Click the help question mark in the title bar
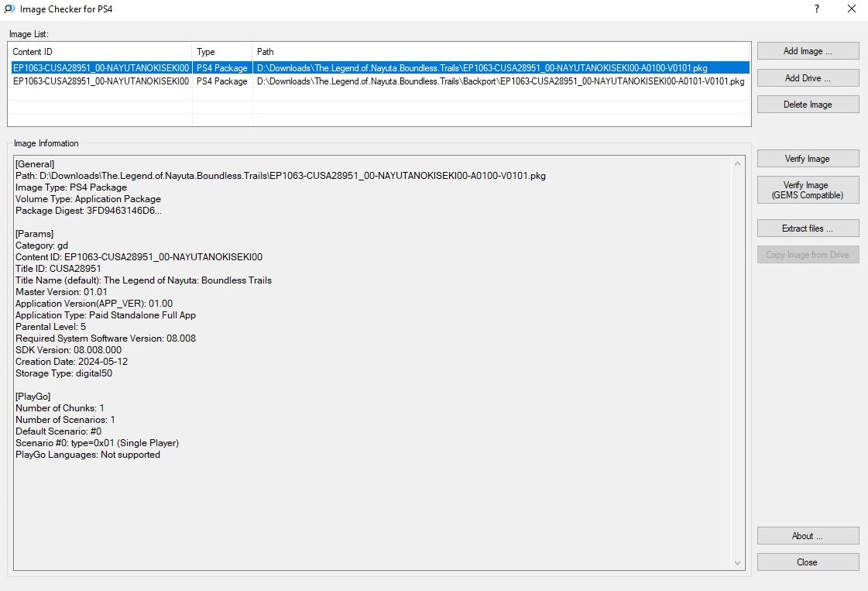Viewport: 868px width, 591px height. tap(817, 9)
